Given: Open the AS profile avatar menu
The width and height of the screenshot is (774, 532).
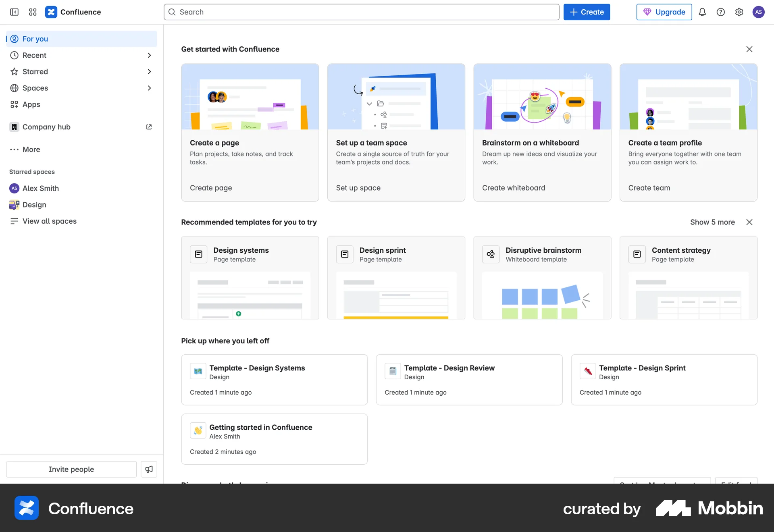Looking at the screenshot, I should pos(758,12).
